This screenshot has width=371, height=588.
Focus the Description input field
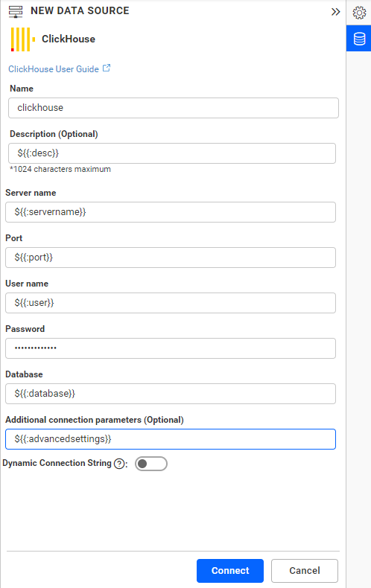tap(172, 153)
